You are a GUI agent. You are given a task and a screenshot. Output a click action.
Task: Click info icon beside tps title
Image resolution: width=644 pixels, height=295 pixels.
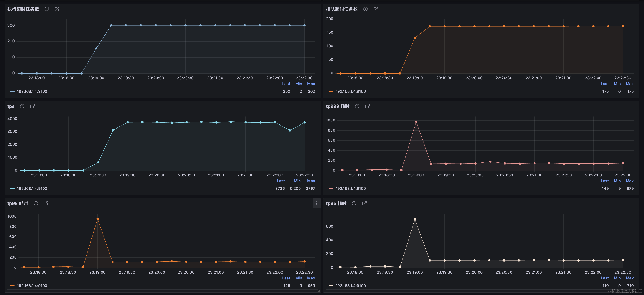(x=22, y=106)
